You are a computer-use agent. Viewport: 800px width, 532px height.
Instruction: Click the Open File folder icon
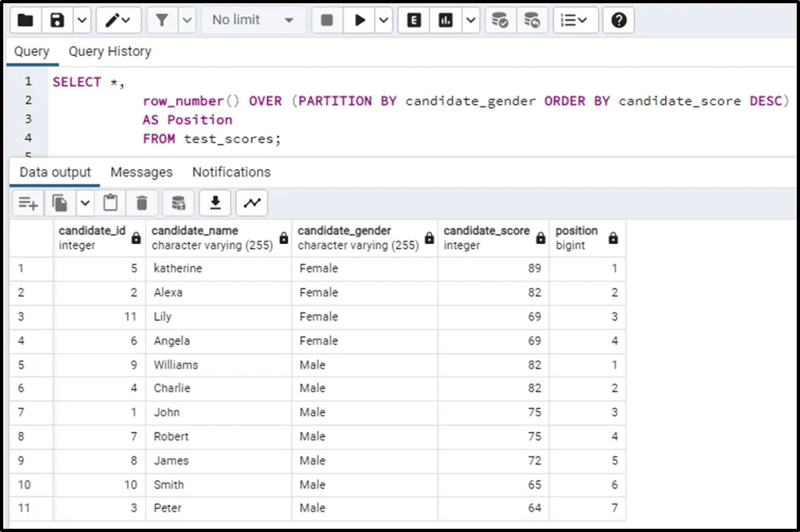click(26, 20)
